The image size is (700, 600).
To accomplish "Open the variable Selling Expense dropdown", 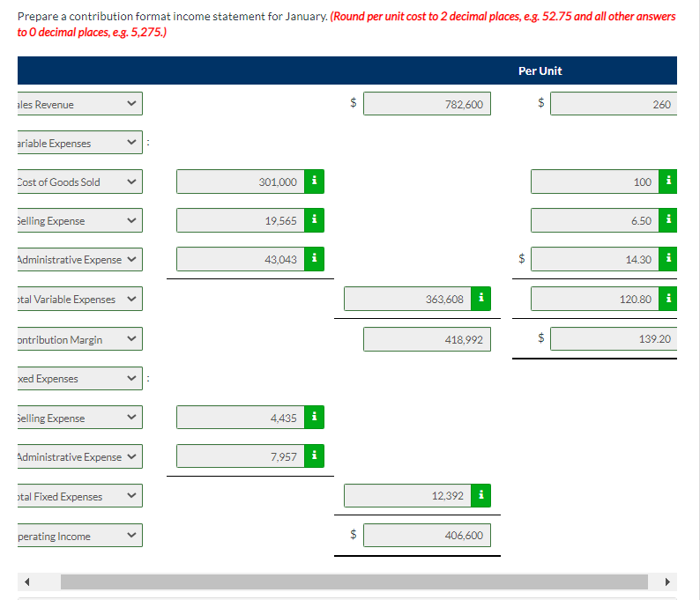I will coord(80,220).
